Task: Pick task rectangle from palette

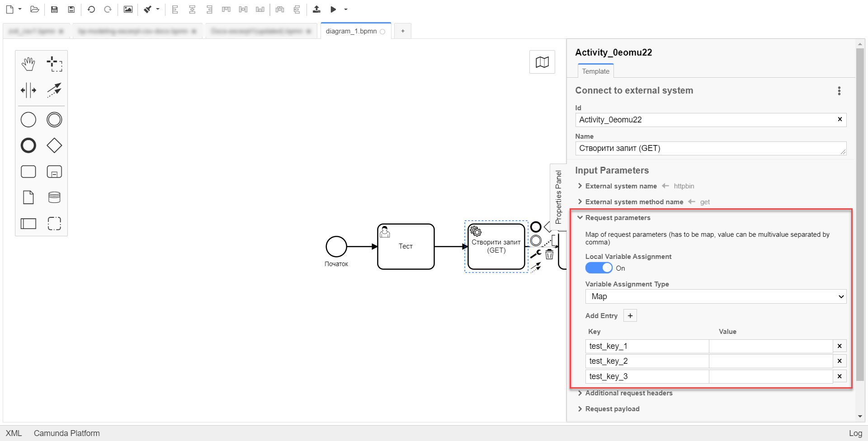Action: coord(28,172)
